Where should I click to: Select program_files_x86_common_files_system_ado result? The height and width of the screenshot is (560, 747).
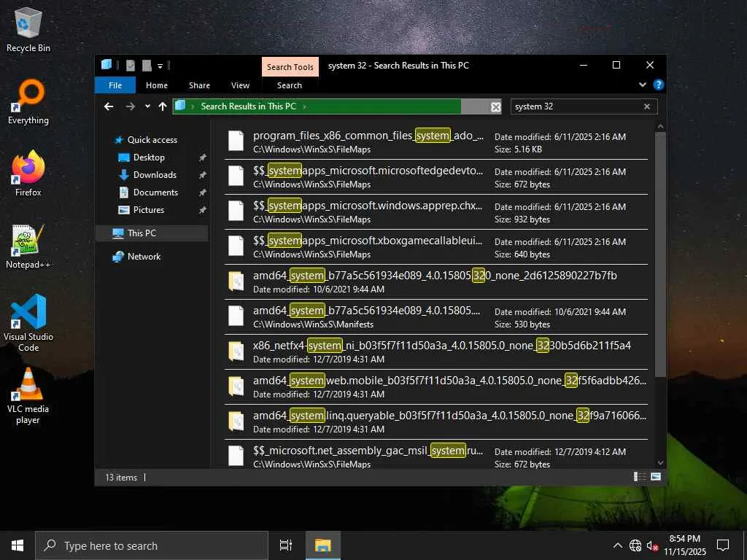point(436,142)
